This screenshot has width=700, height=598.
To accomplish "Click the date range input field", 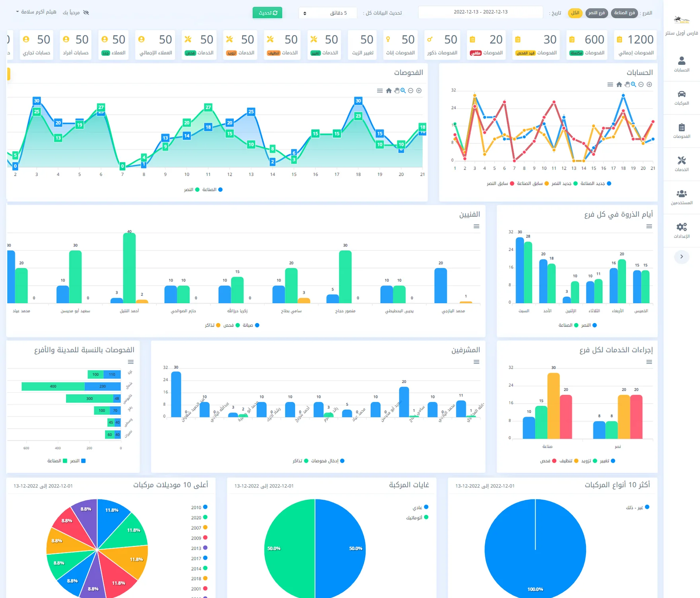I will 480,12.
